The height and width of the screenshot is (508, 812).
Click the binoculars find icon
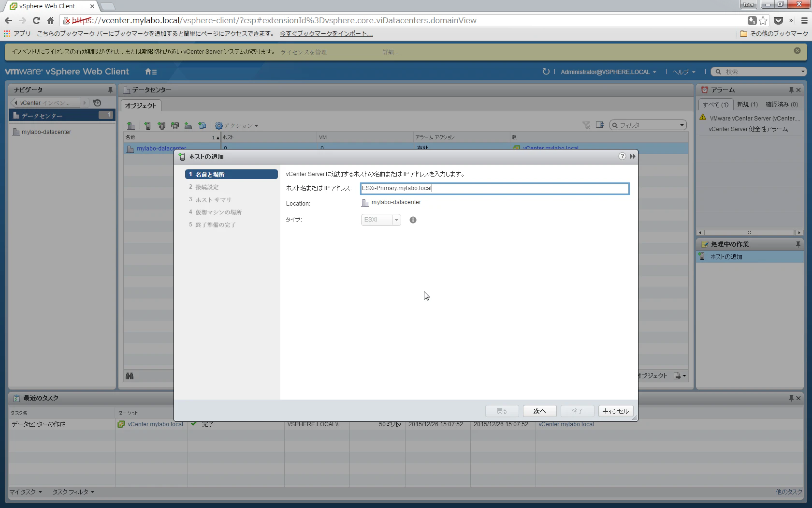pyautogui.click(x=130, y=376)
